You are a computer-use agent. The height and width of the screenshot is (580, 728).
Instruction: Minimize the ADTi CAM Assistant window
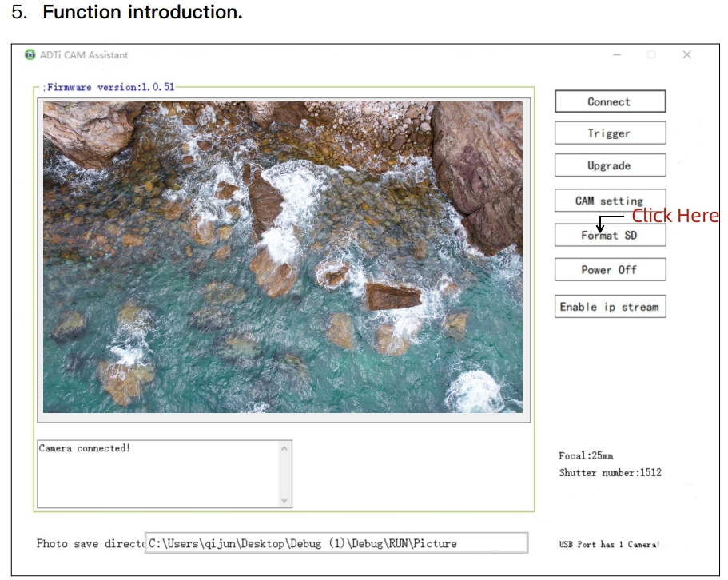click(x=617, y=55)
